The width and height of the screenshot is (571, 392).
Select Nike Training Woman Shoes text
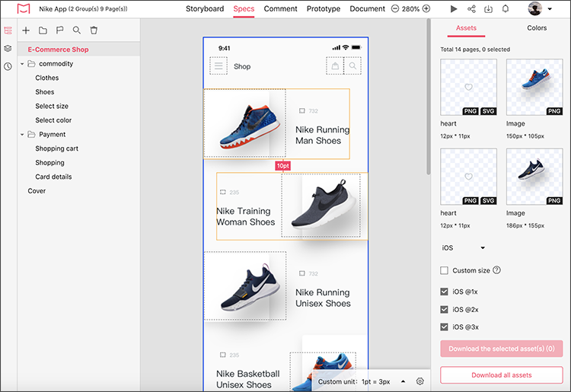[x=245, y=217]
